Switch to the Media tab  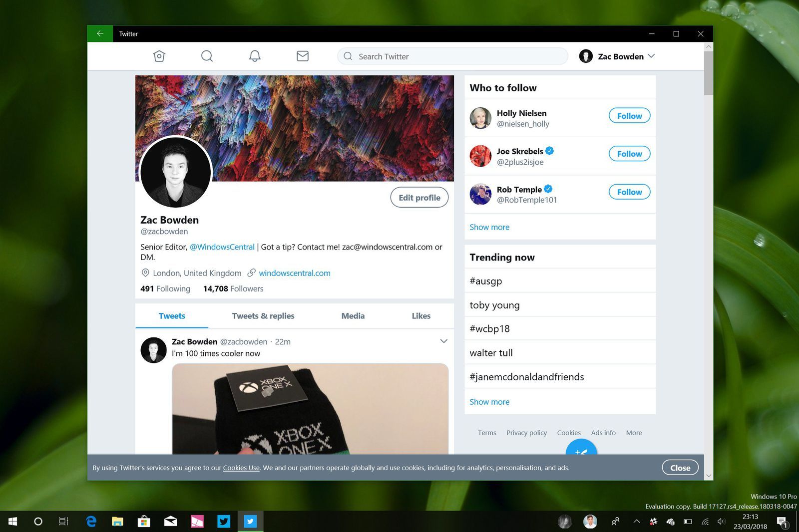pos(353,316)
